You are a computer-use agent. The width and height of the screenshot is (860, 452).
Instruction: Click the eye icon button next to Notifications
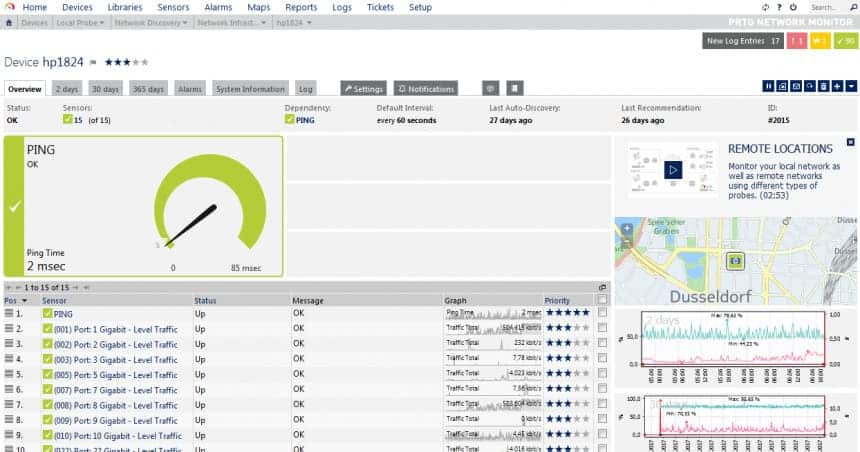coord(490,88)
